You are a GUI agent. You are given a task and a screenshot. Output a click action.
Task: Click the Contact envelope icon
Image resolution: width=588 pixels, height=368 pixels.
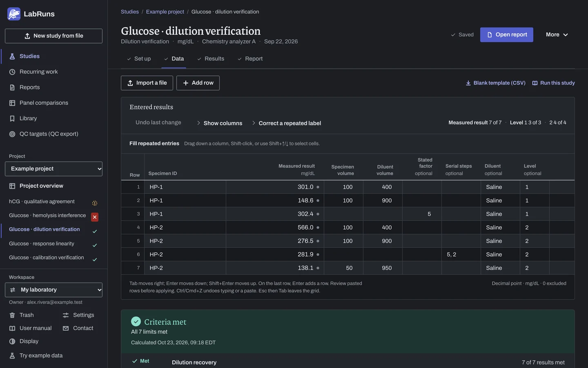[66, 328]
